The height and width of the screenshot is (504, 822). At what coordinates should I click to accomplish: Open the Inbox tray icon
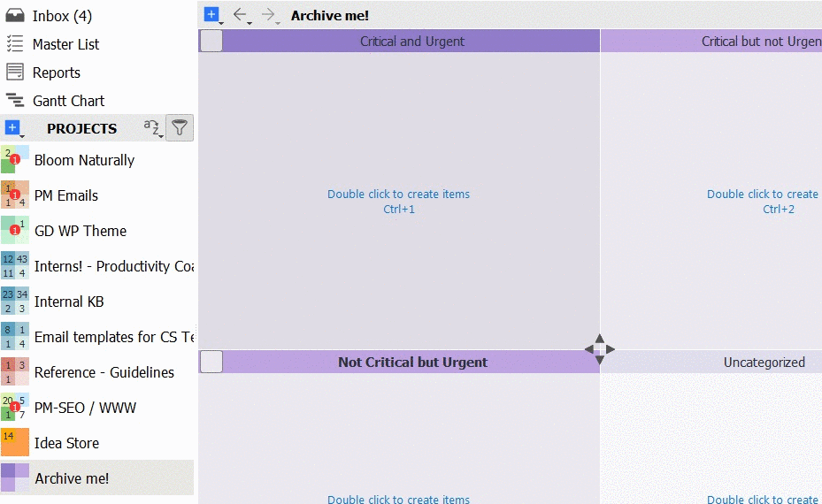(14, 16)
